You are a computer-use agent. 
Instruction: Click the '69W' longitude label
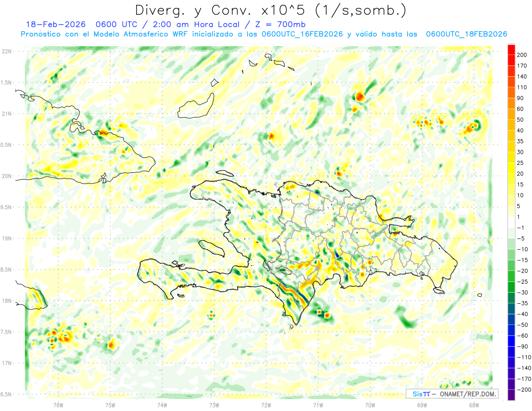422,405
